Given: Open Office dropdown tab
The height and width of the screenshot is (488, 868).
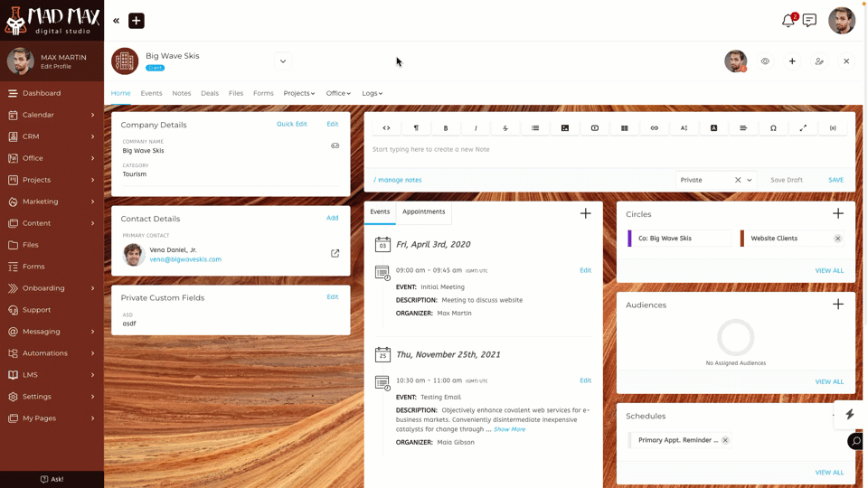Looking at the screenshot, I should point(337,93).
